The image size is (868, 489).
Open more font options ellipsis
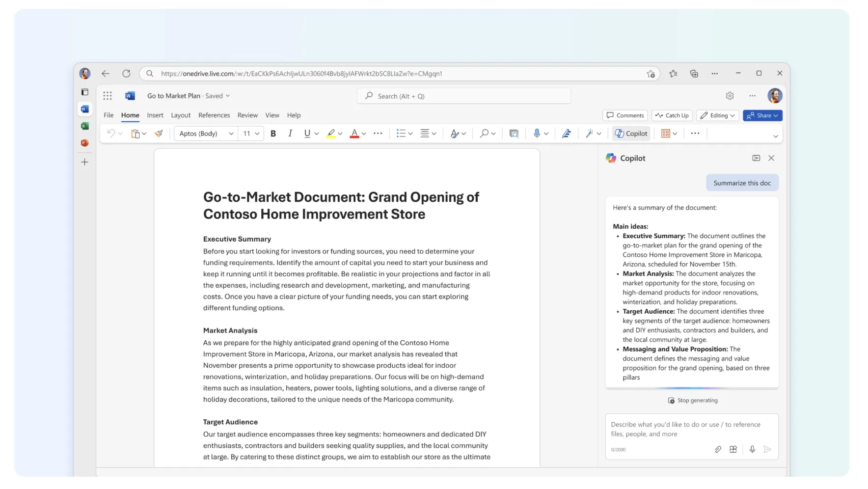[x=378, y=134]
